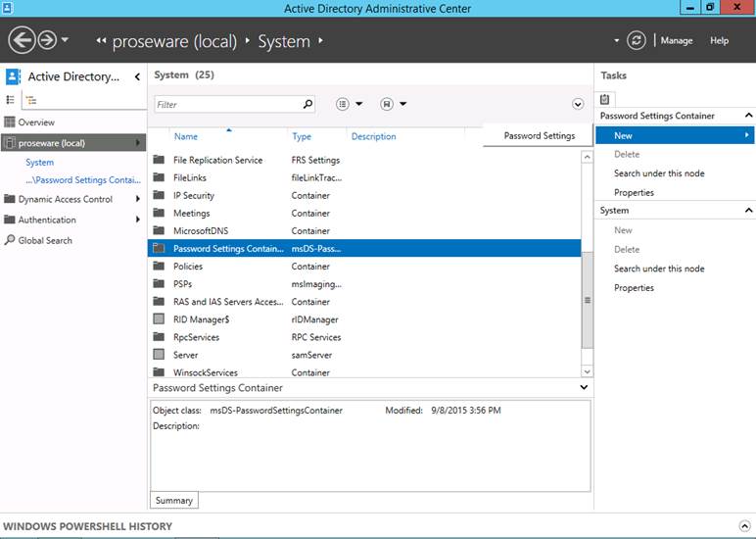Open the view options list dropdown
This screenshot has width=756, height=539.
350,104
